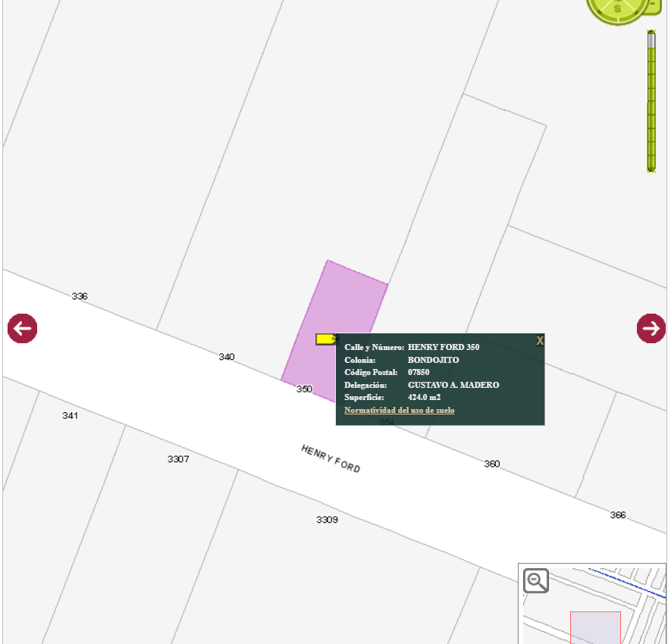The image size is (671, 644).
Task: Click the yellow tag marker on parcel
Action: [326, 339]
